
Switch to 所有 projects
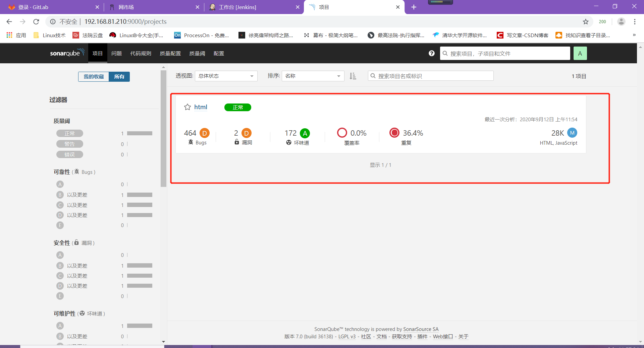119,77
